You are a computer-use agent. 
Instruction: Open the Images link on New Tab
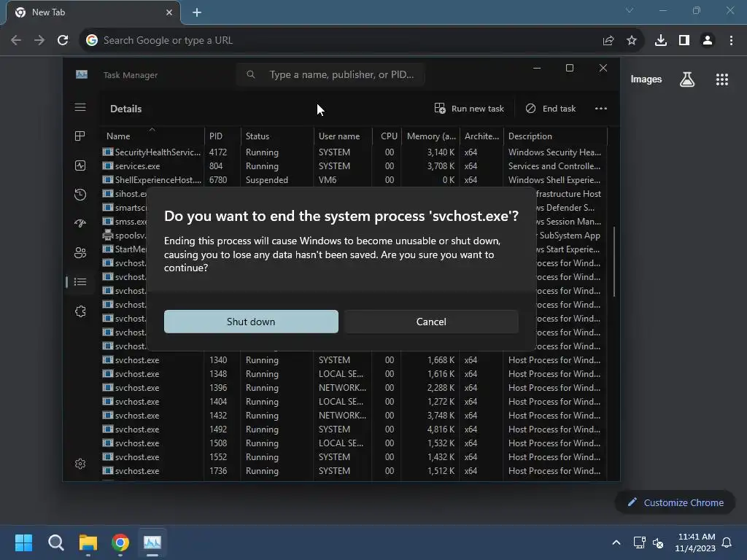click(x=646, y=79)
